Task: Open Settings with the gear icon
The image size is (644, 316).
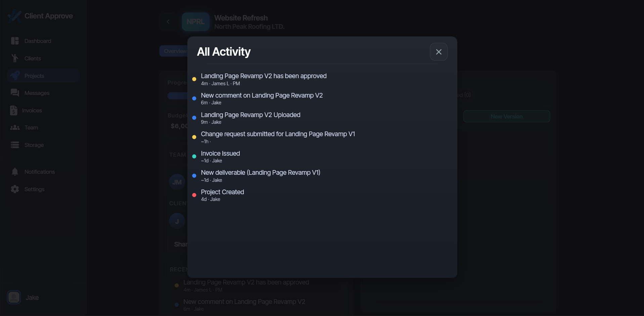Action: [x=34, y=189]
